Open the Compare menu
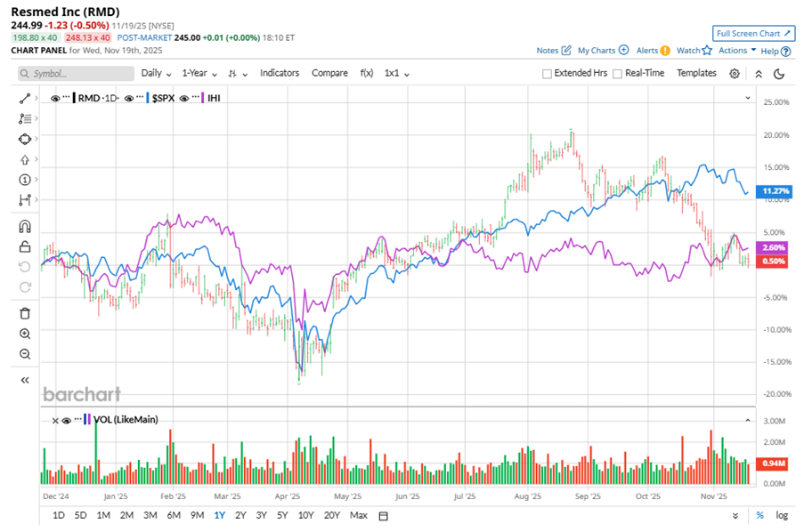The width and height of the screenshot is (804, 532). click(329, 73)
